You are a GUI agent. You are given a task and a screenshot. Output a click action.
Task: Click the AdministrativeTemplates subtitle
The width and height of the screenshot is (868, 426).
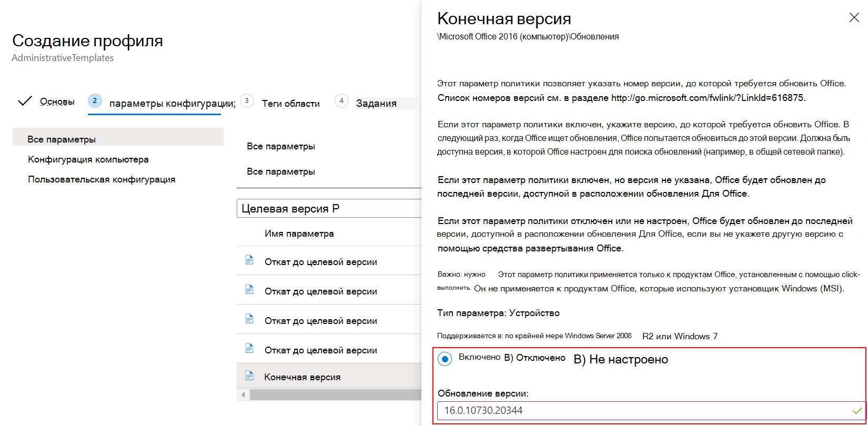63,58
